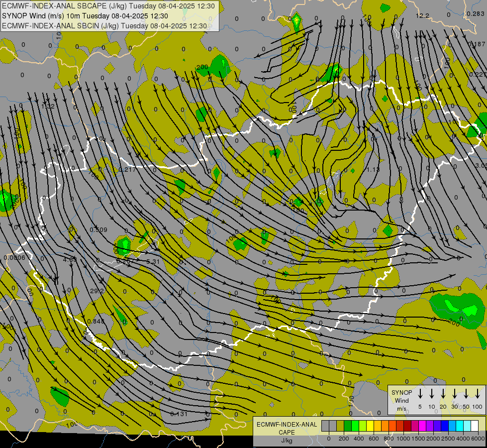Viewport: 487px width, 448px height.
Task: Click the 200 tick label on CAPE scale
Action: (344, 439)
